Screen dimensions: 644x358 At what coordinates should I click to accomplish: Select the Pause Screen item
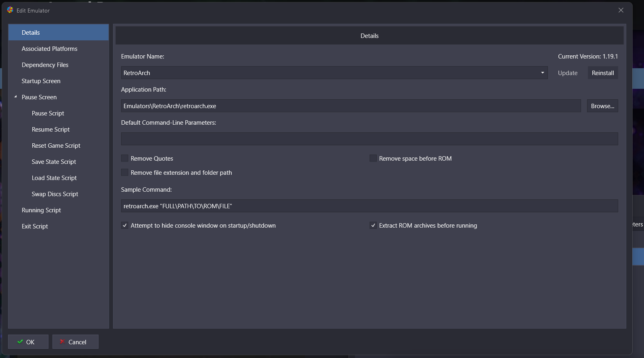pos(59,97)
